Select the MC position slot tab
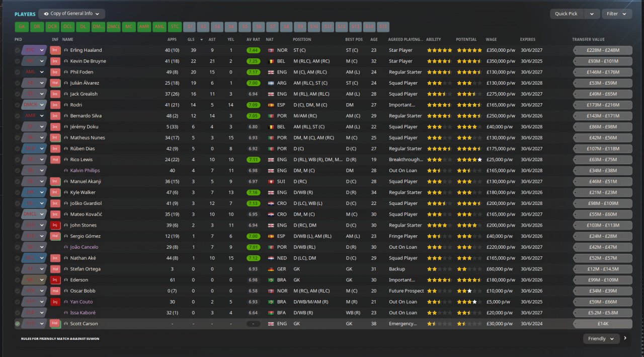The image size is (644, 357). point(129,27)
